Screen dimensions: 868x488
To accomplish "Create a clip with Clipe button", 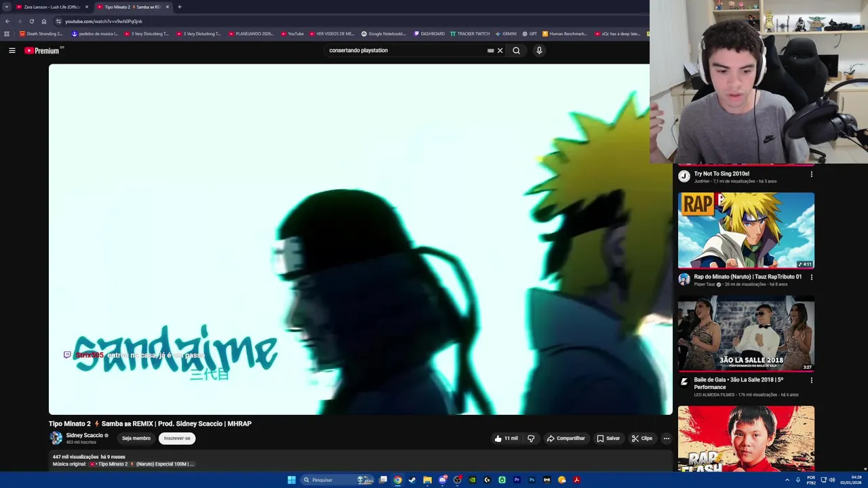I will click(642, 439).
